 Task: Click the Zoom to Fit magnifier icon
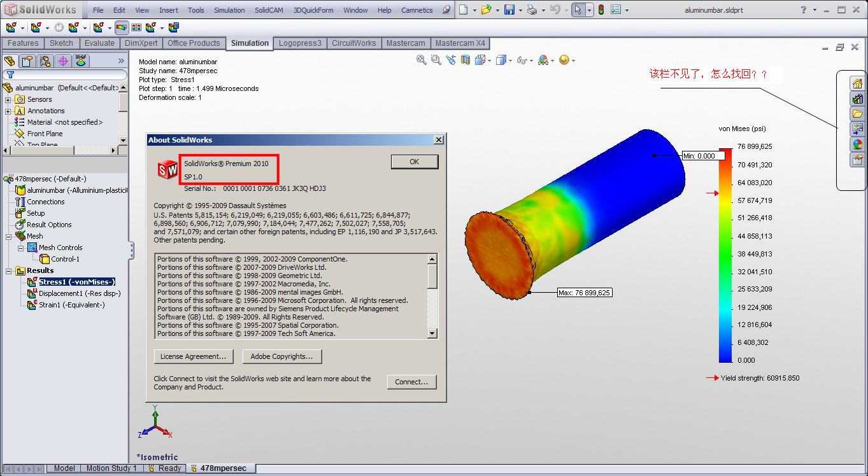coord(421,60)
